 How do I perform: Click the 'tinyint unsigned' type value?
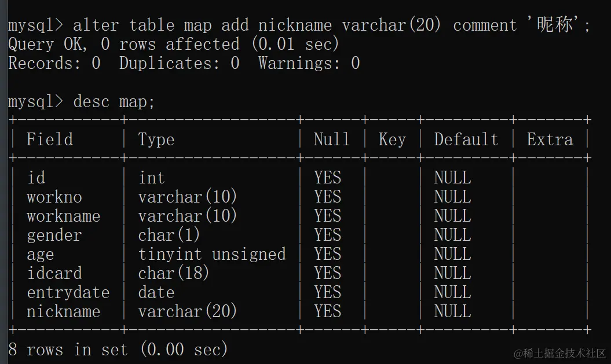pyautogui.click(x=212, y=254)
